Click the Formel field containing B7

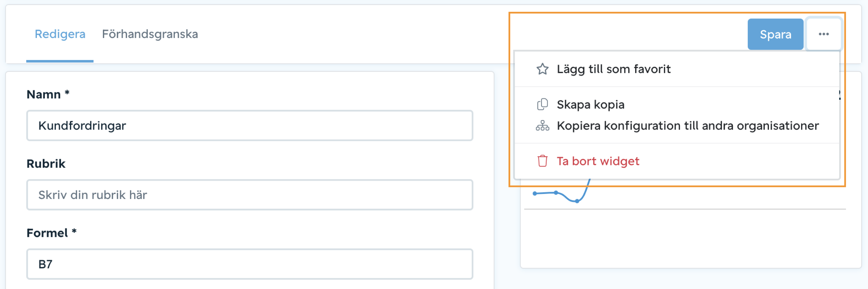point(249,264)
